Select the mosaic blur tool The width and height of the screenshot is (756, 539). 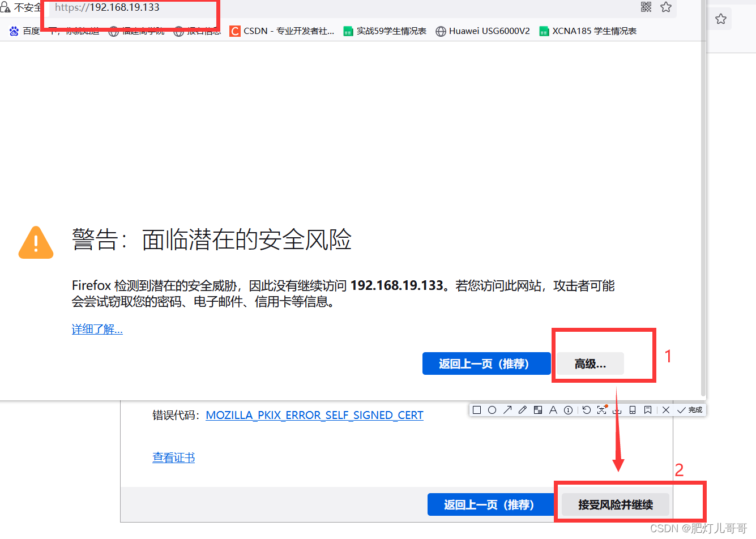(538, 410)
